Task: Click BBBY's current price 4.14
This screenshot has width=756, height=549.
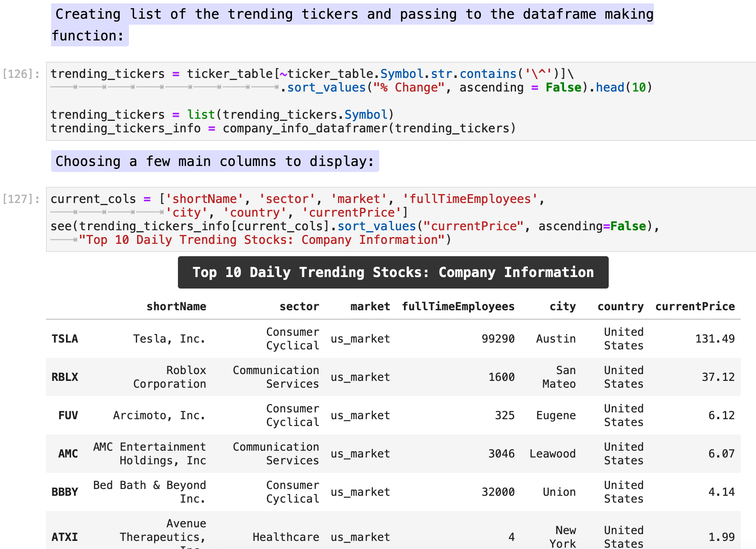Action: (x=722, y=492)
